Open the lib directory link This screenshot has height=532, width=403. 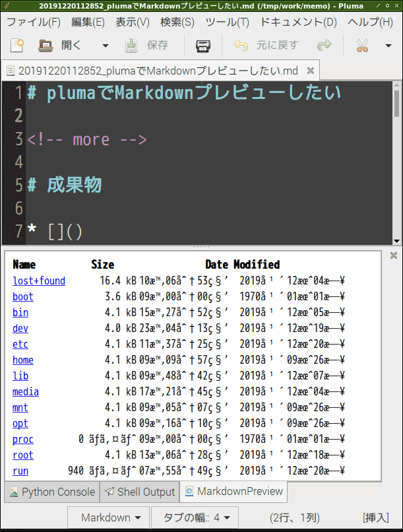click(x=20, y=376)
